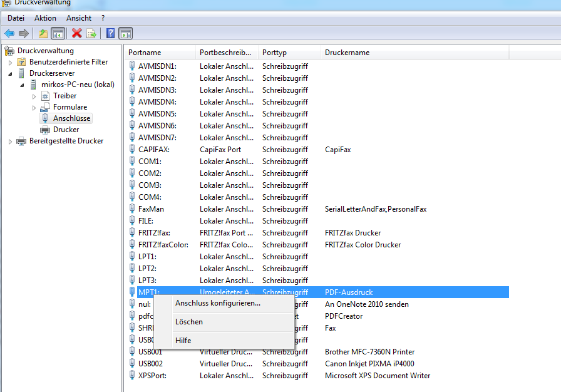Click the port icon beside FILE:
Screen dimensions: 561x392
132,220
